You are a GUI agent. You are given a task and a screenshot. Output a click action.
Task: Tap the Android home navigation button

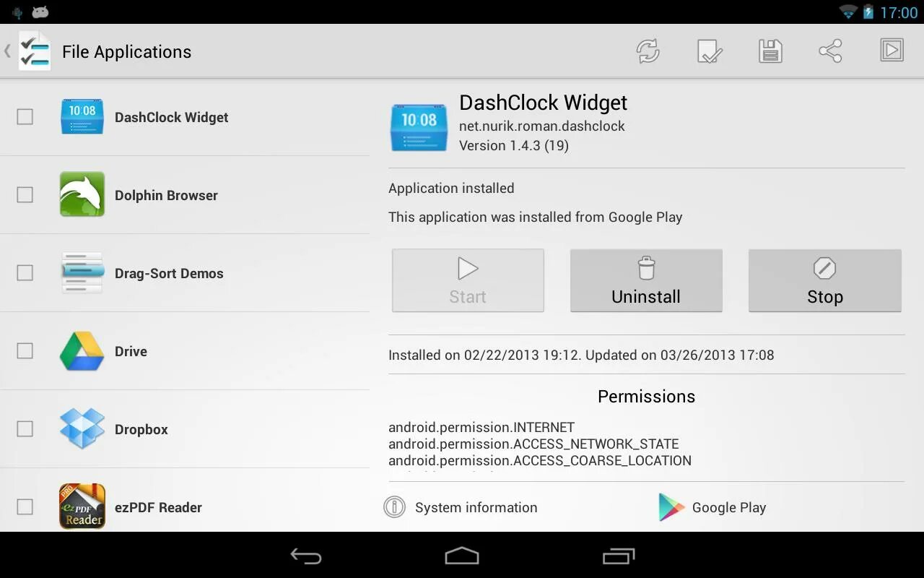(x=462, y=556)
